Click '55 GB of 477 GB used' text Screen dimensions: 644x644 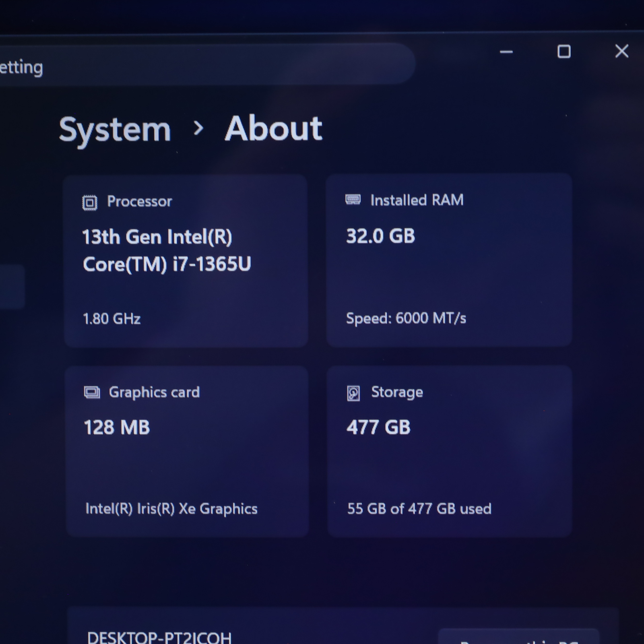(x=419, y=509)
